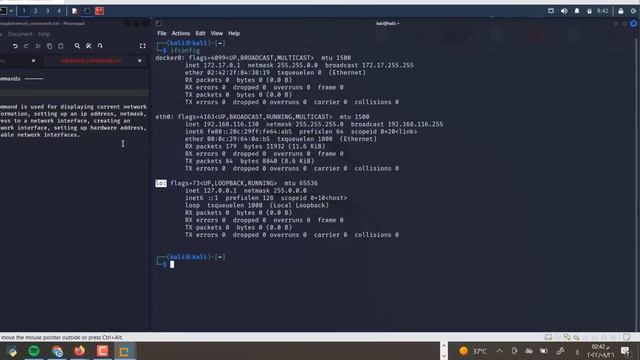
Task: Open the Edit menu in terminal
Action: 200,33
